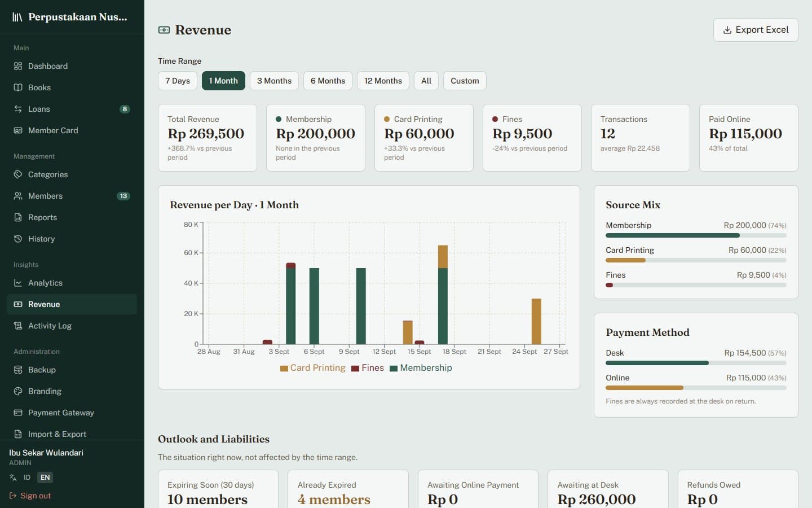Click the 24 Sept card printing bar
Viewport: 812px width, 508px height.
point(536,321)
